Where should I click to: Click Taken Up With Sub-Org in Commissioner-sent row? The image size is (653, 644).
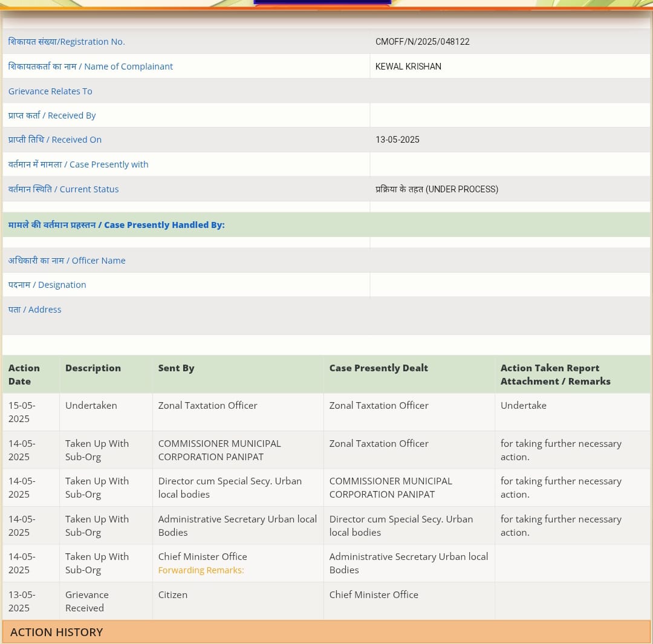pyautogui.click(x=97, y=450)
